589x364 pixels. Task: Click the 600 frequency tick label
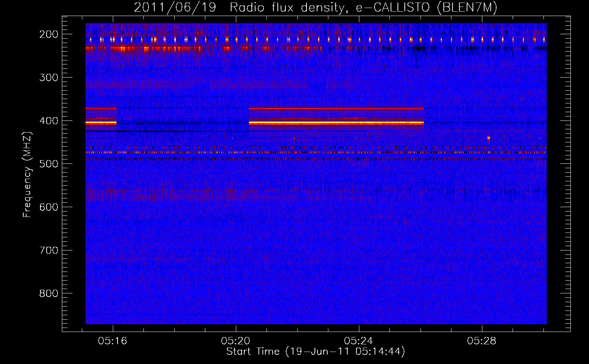pyautogui.click(x=49, y=207)
